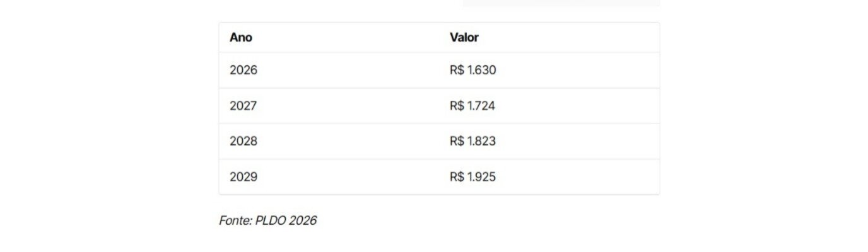
Task: Click the Ano column header
Action: pyautogui.click(x=241, y=37)
